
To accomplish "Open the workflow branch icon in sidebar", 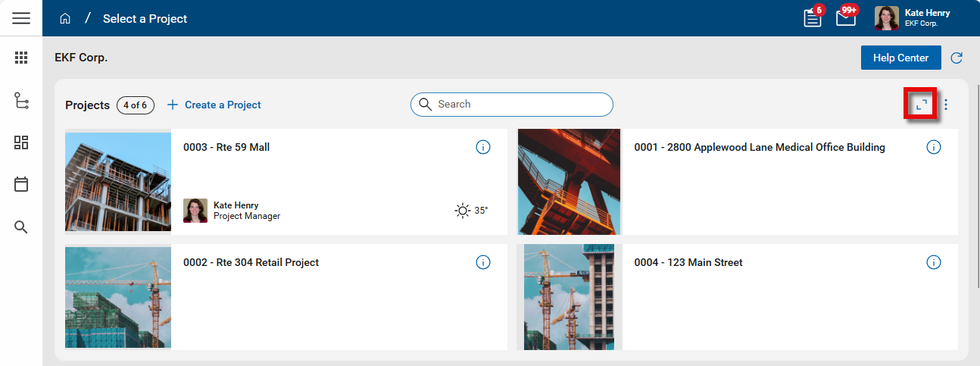I will click(x=21, y=100).
